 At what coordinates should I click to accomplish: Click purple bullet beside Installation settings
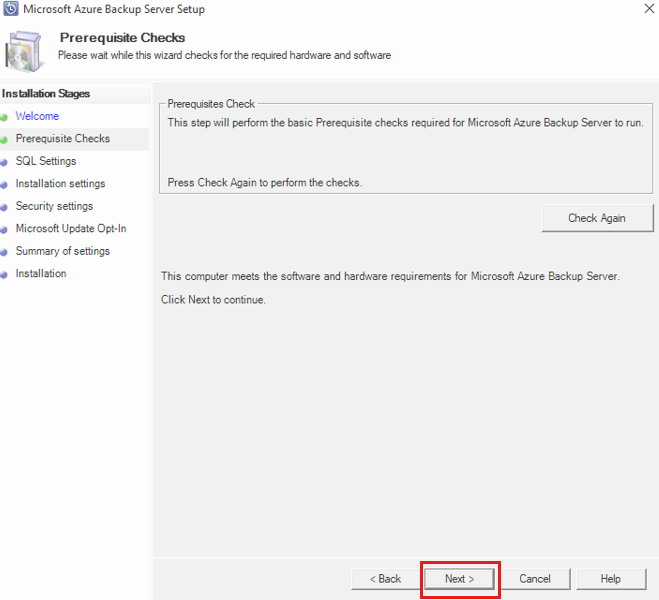coord(4,185)
